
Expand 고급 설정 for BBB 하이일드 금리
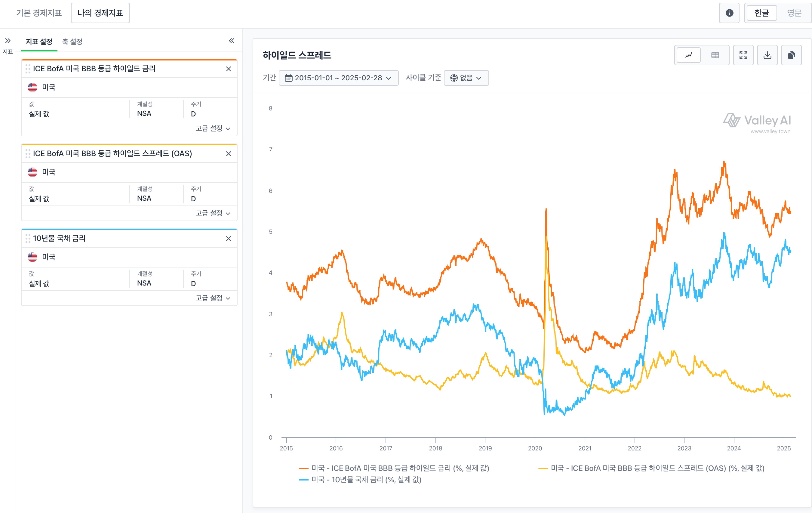tap(213, 128)
